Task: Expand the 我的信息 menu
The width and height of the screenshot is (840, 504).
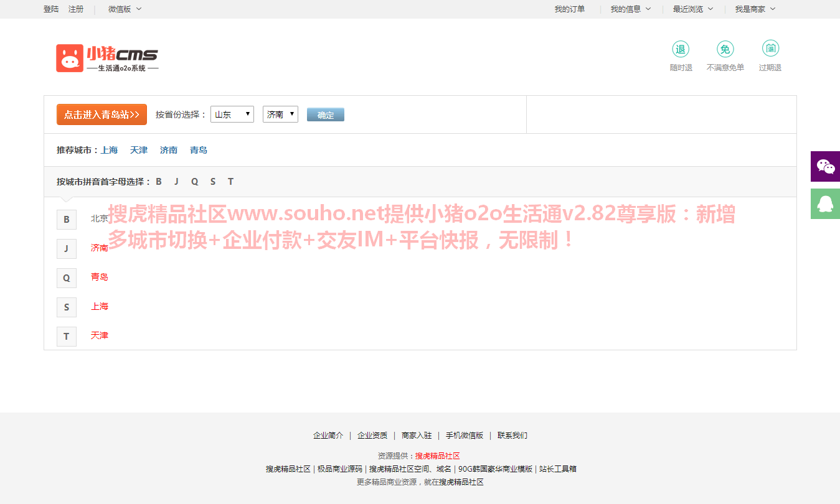Action: tap(630, 9)
